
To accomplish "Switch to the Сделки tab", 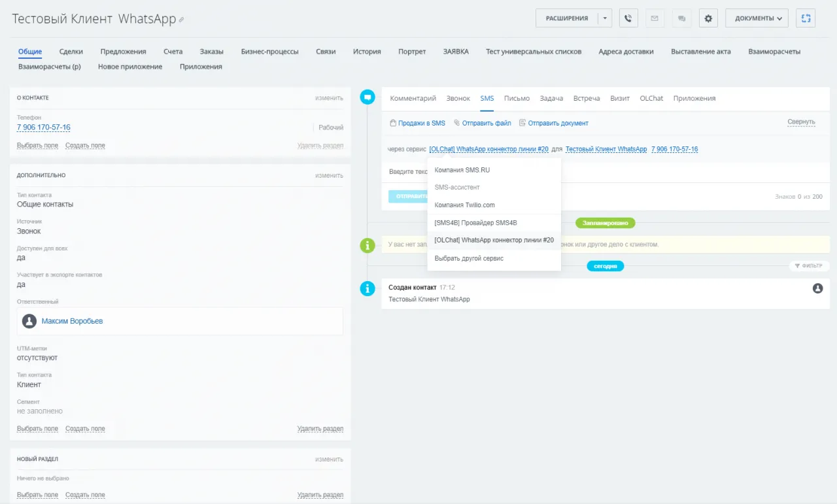I will tap(71, 52).
